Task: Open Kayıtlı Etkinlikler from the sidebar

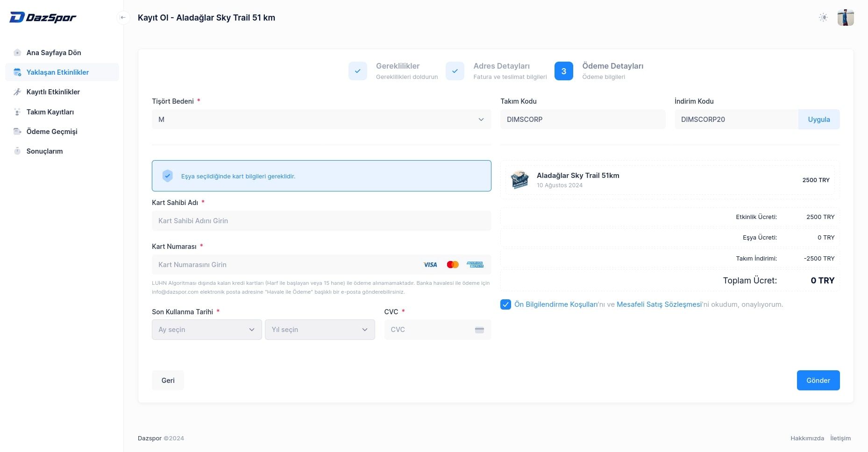Action: click(x=53, y=92)
